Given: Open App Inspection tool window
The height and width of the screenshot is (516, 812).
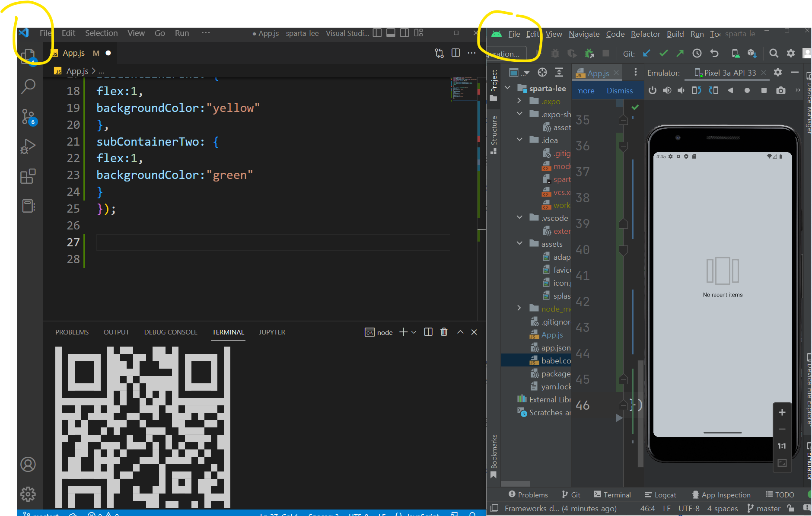Looking at the screenshot, I should click(721, 495).
